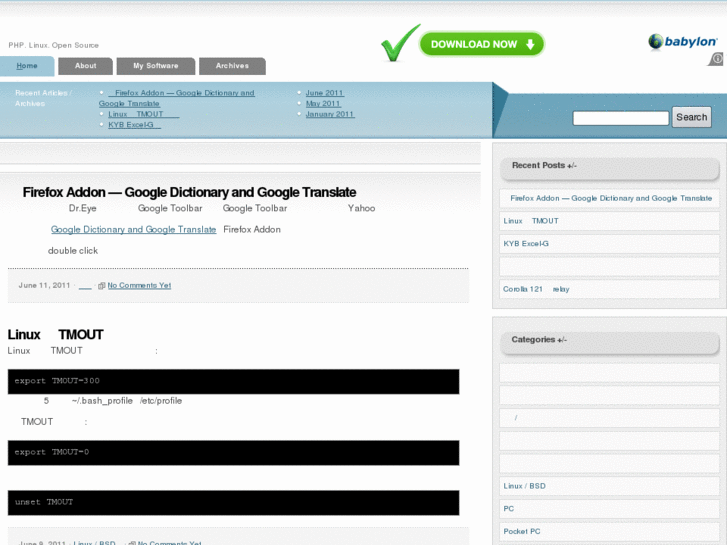Click the unset TMOUT code block
The height and width of the screenshot is (545, 727).
click(x=233, y=503)
